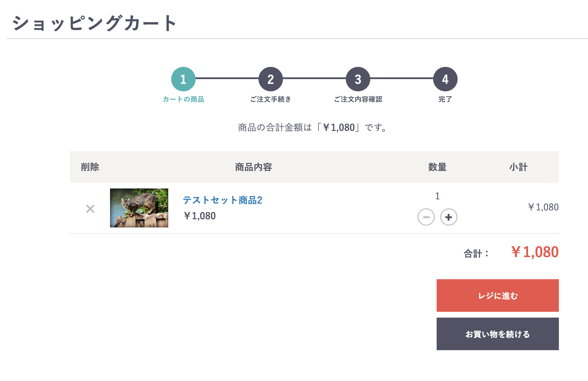Click step 4 circle 完了

pos(445,79)
